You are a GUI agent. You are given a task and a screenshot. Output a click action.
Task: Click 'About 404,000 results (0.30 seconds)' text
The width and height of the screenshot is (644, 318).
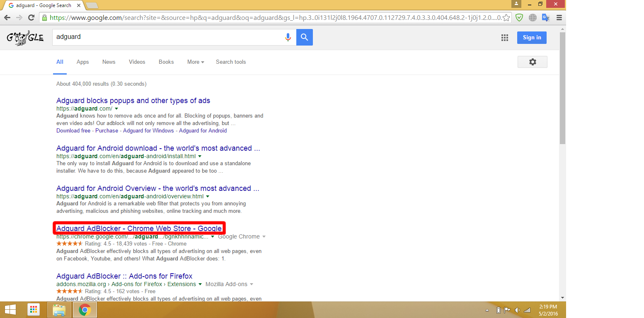101,84
